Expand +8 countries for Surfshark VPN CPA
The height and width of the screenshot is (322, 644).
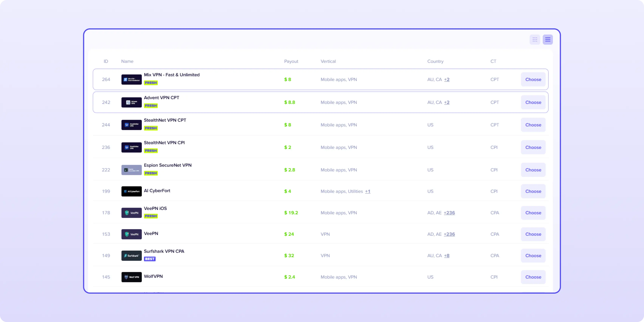[447, 255]
